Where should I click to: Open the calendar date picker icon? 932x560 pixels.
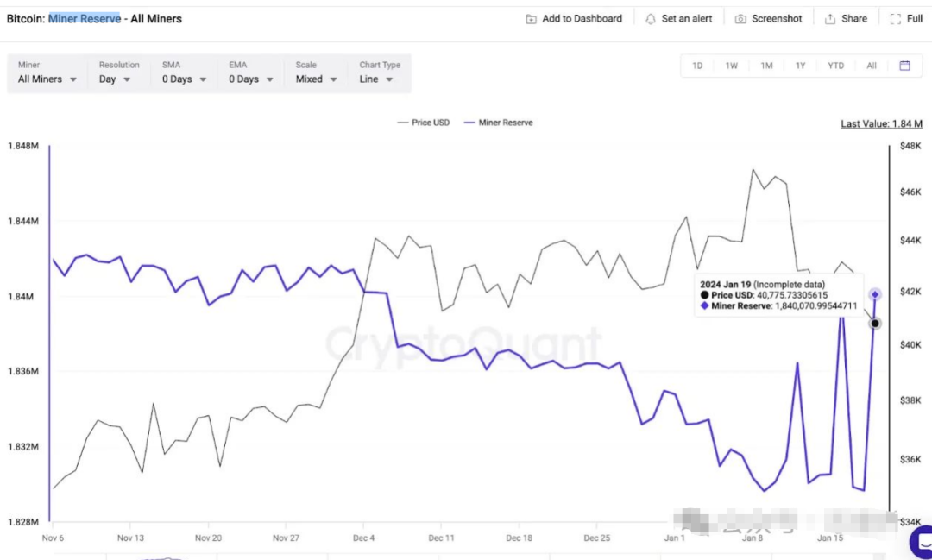coord(904,66)
